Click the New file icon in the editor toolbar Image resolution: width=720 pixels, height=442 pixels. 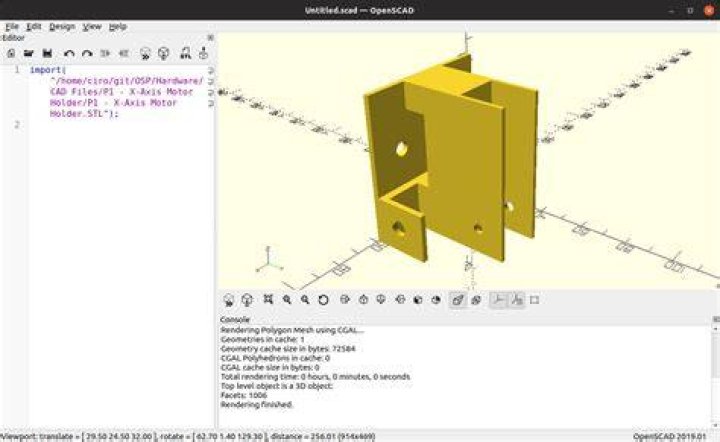11,53
